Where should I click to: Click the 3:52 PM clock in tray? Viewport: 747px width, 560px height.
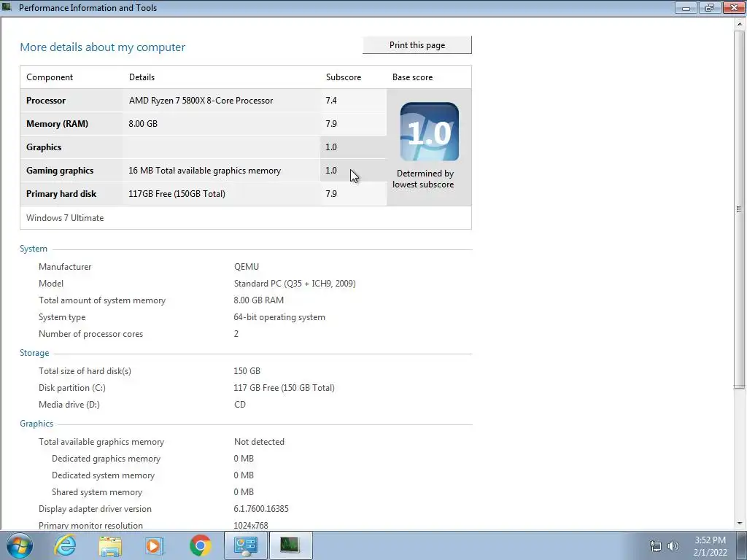710,540
